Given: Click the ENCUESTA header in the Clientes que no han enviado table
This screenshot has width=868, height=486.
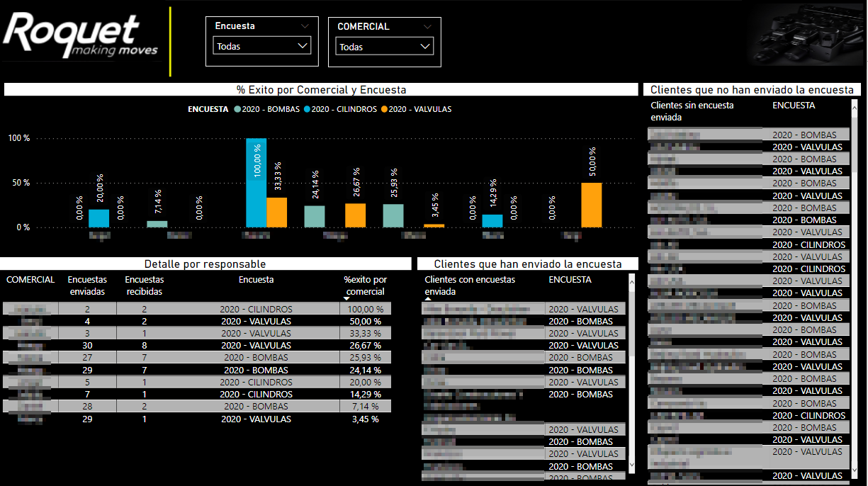Looking at the screenshot, I should pos(794,106).
